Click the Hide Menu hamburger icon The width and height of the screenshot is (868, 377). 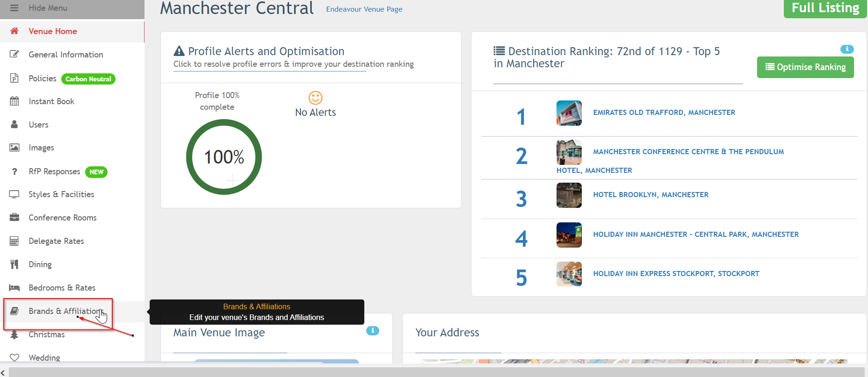click(14, 8)
